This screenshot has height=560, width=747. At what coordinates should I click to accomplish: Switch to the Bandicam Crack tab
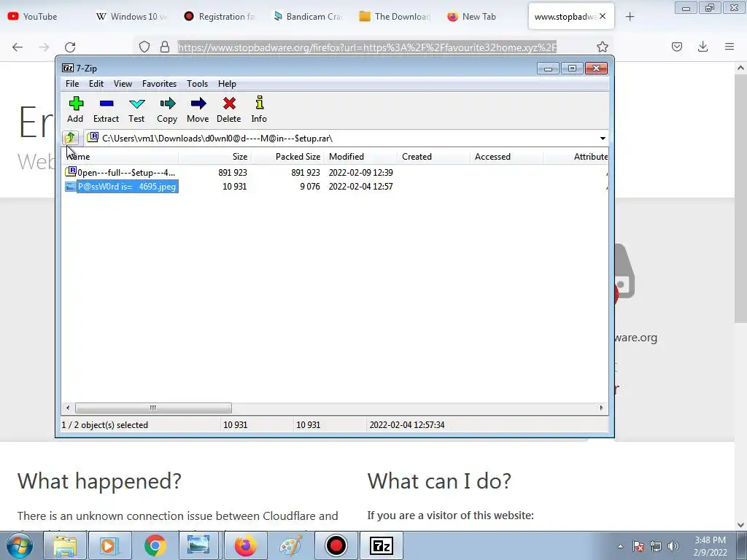click(x=309, y=17)
